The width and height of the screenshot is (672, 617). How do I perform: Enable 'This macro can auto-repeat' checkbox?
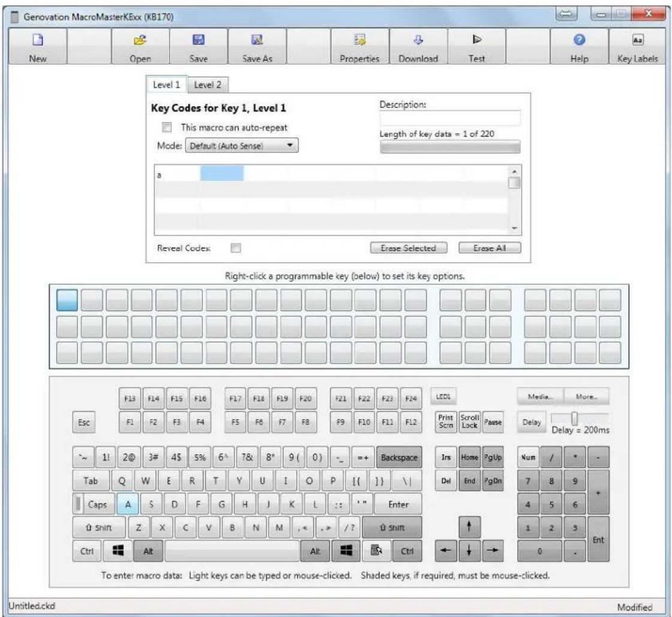[167, 127]
